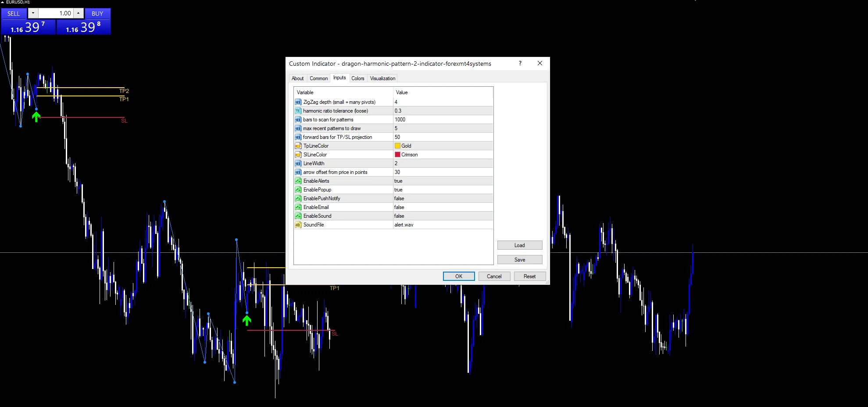
Task: Click the EnableEmail boolean icon
Action: pos(298,207)
